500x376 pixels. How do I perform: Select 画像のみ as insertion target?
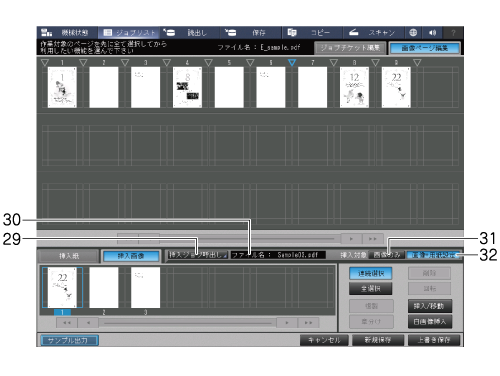[x=387, y=255]
